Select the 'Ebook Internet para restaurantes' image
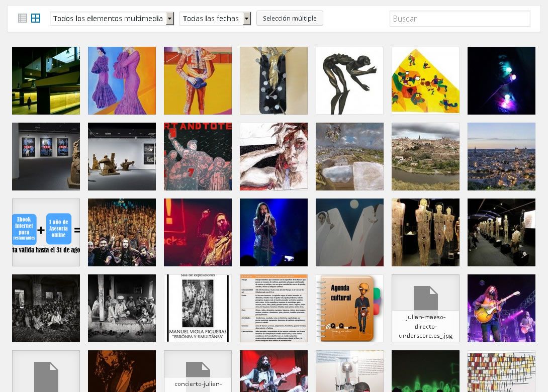Image resolution: width=548 pixels, height=392 pixels. pyautogui.click(x=46, y=232)
